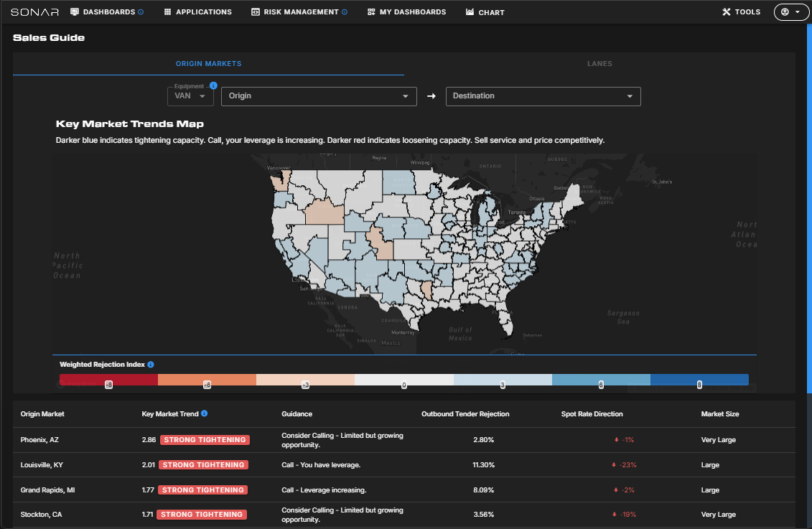Click the Equipment info icon
Screen dimensions: 812x529
point(213,85)
